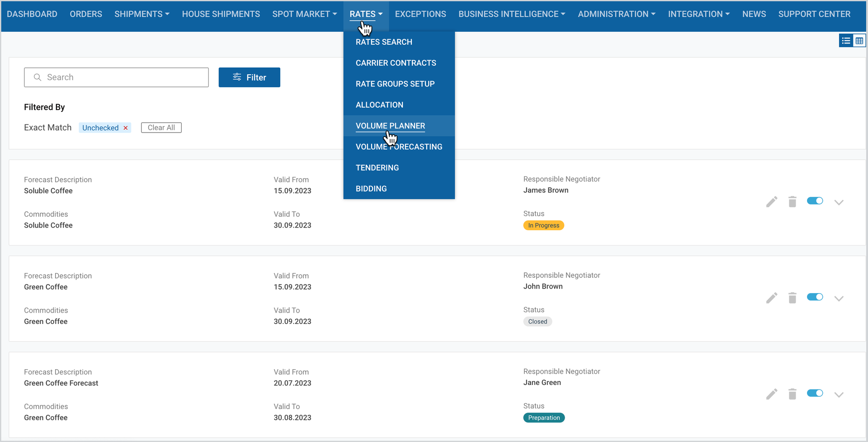
Task: Focus the Search input field
Action: [116, 77]
